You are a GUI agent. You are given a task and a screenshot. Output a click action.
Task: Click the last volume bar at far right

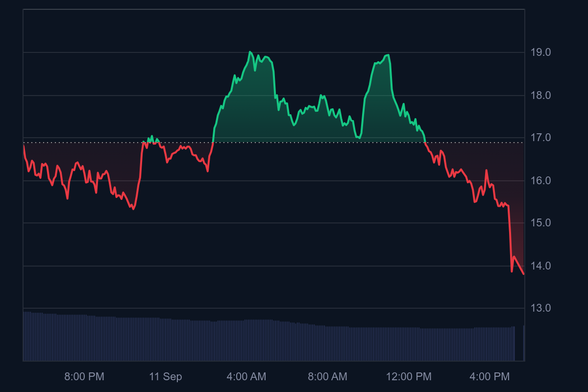[524, 343]
